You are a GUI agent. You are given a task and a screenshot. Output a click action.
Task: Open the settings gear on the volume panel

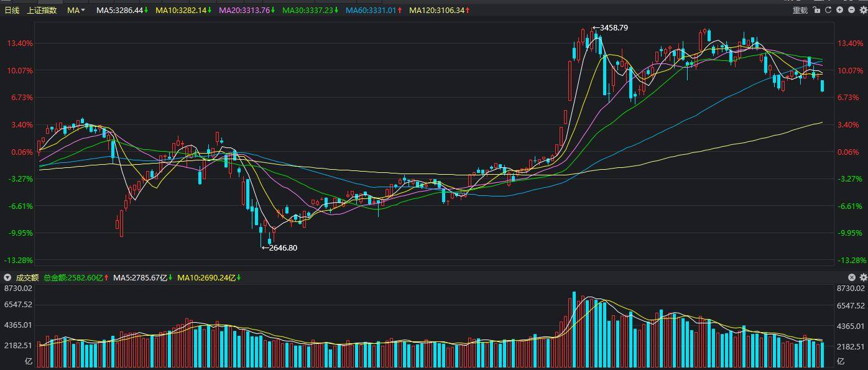click(863, 277)
